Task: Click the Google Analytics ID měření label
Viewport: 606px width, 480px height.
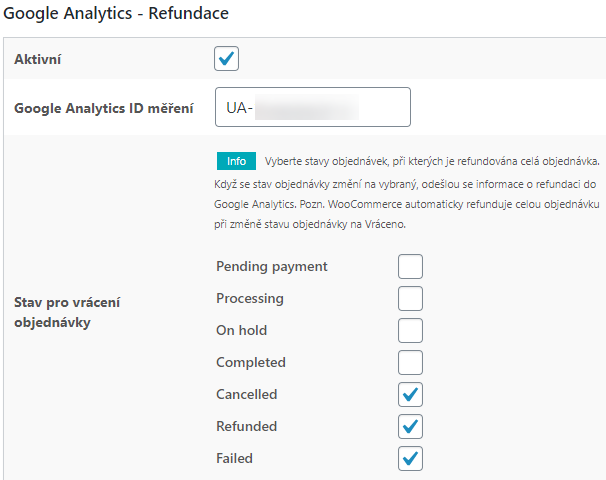Action: coord(104,108)
